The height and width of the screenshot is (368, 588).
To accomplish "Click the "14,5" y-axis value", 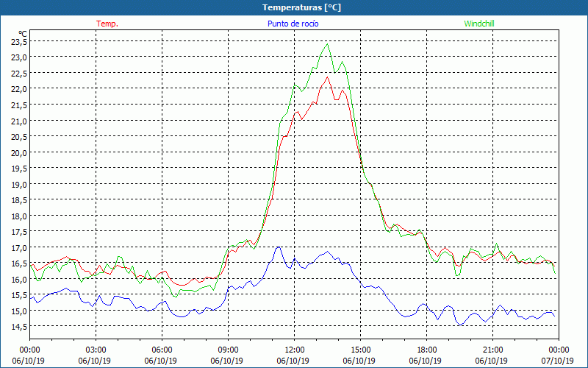I will point(19,327).
